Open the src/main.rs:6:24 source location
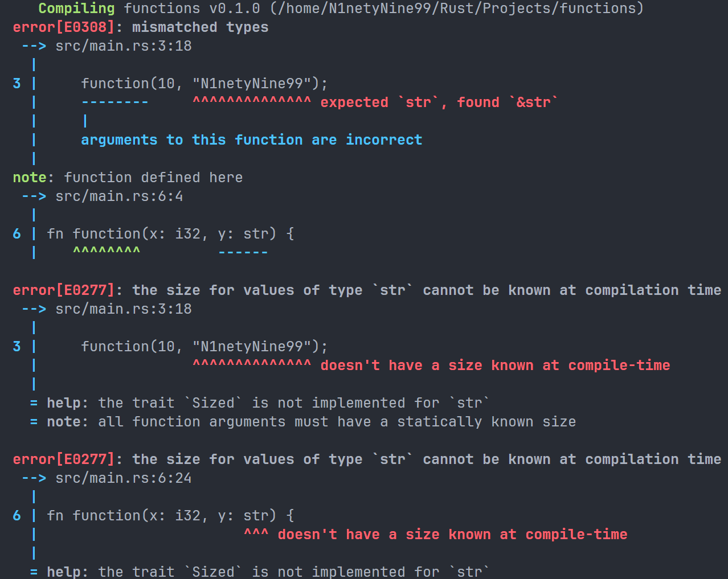This screenshot has width=728, height=579. (123, 478)
